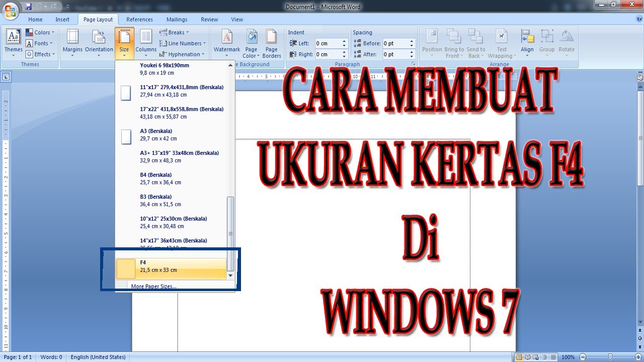Select 10"x12" 25x30cm paper size
The image size is (644, 362).
[x=171, y=222]
